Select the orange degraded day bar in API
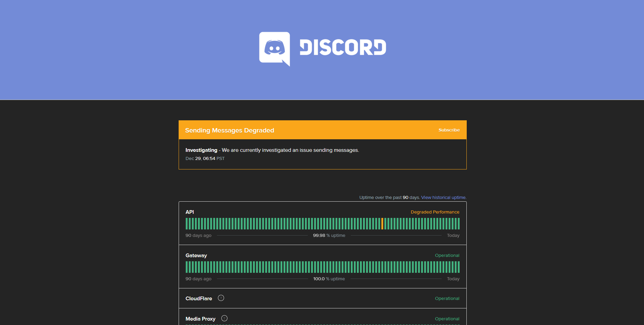This screenshot has width=644, height=325. 382,224
